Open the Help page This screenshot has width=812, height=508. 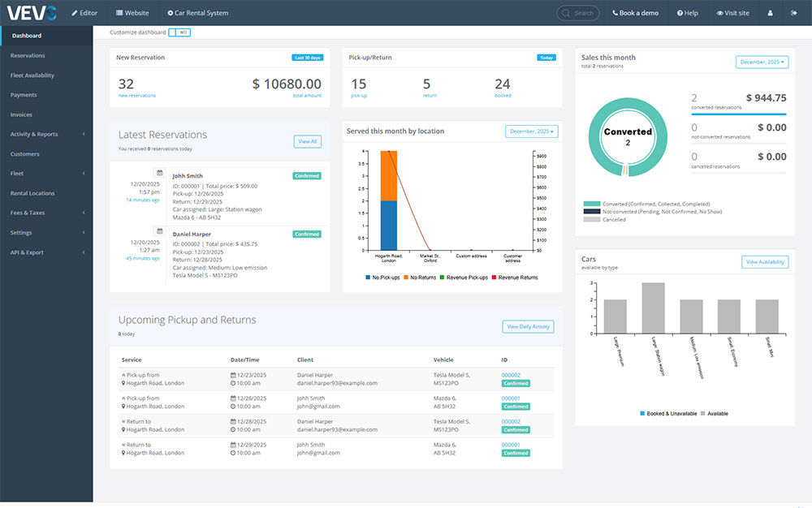[x=686, y=13]
